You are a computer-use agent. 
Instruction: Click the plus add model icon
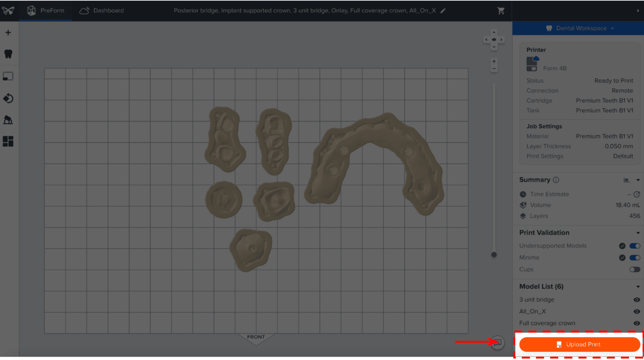pyautogui.click(x=8, y=33)
